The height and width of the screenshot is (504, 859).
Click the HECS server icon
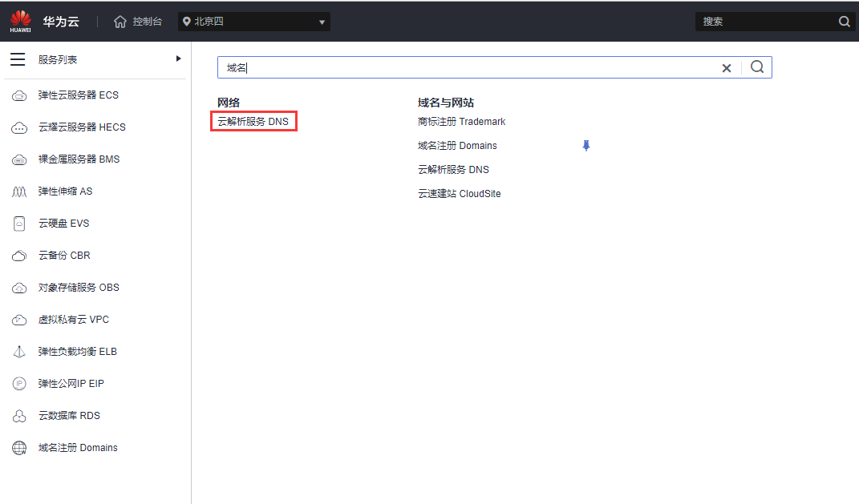(19, 128)
